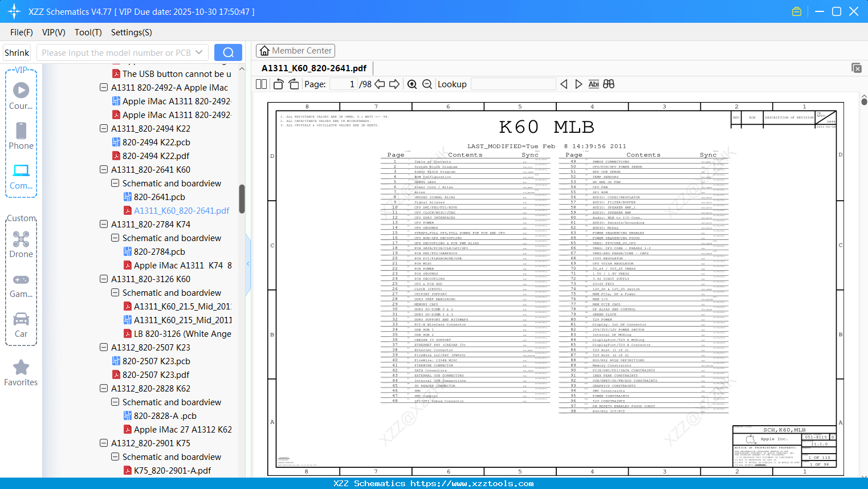The width and height of the screenshot is (868, 489).
Task: Collapse the A1311_820-2641 K60 node
Action: (x=104, y=170)
